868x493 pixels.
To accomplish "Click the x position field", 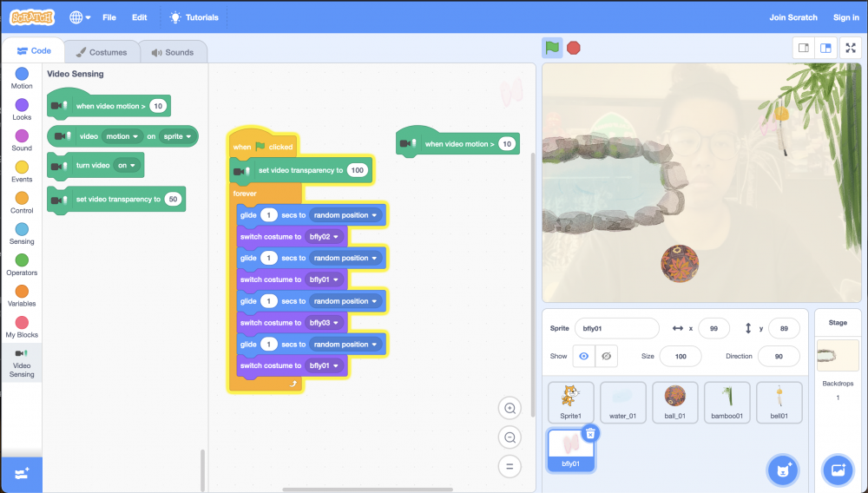I will pos(713,328).
